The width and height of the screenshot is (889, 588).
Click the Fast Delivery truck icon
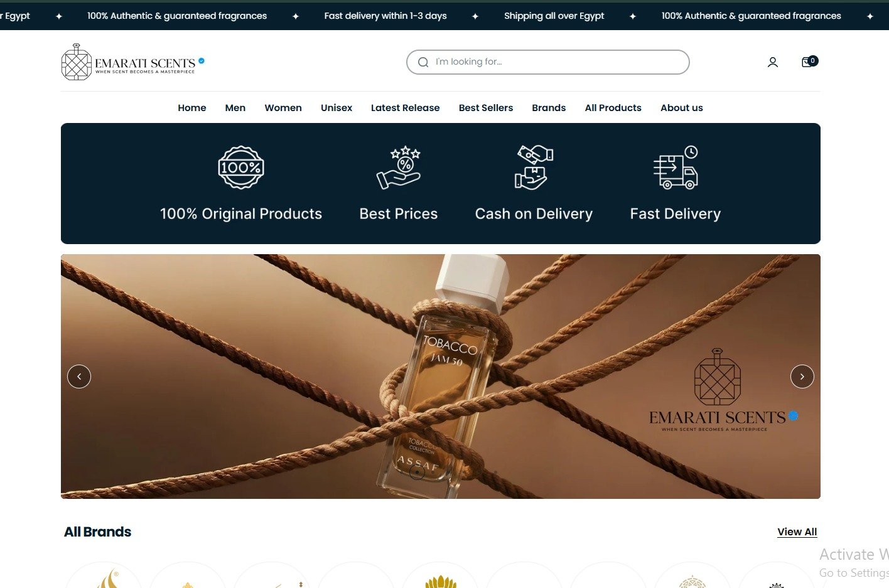coord(676,168)
